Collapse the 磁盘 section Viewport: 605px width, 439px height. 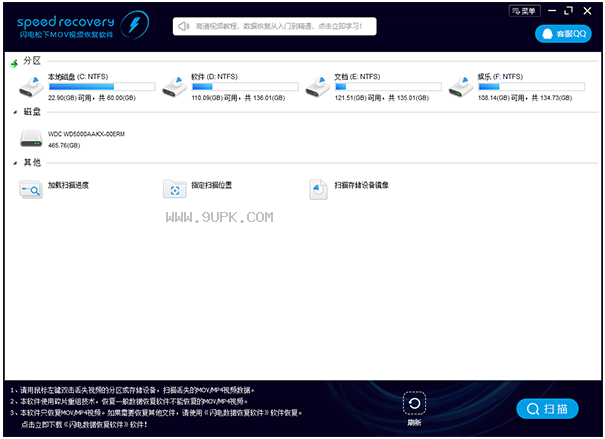click(15, 112)
